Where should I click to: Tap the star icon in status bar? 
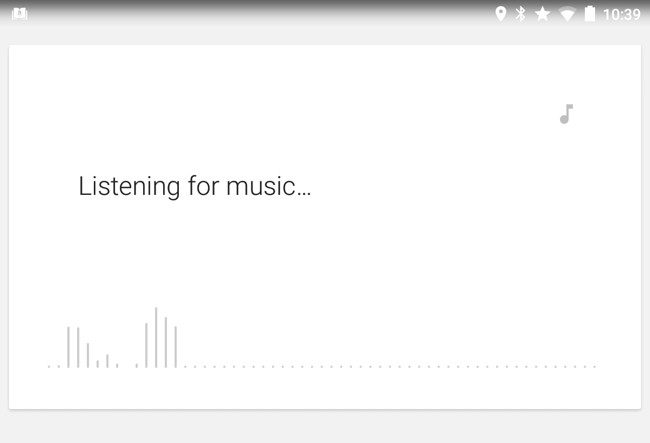(x=543, y=14)
